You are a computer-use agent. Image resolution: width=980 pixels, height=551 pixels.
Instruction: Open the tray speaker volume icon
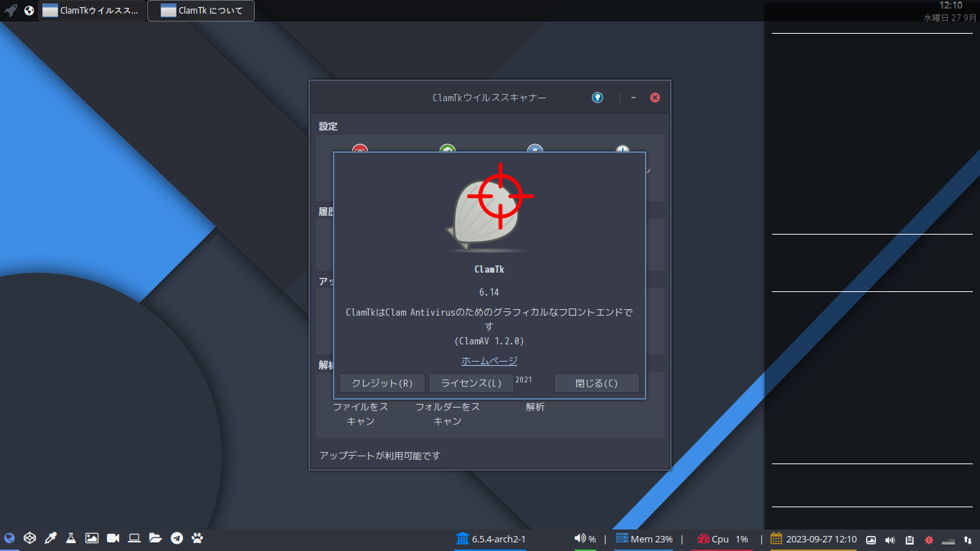(x=890, y=540)
